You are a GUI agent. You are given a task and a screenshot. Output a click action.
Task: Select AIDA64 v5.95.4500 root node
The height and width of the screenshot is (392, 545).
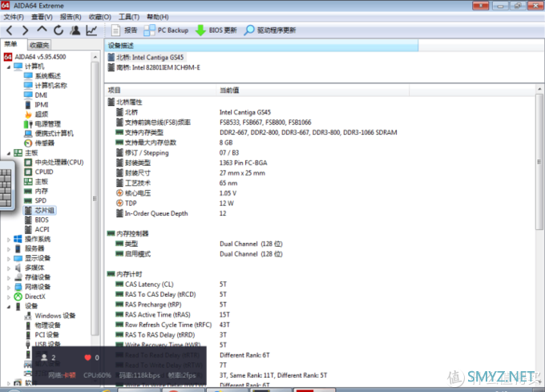[x=34, y=57]
